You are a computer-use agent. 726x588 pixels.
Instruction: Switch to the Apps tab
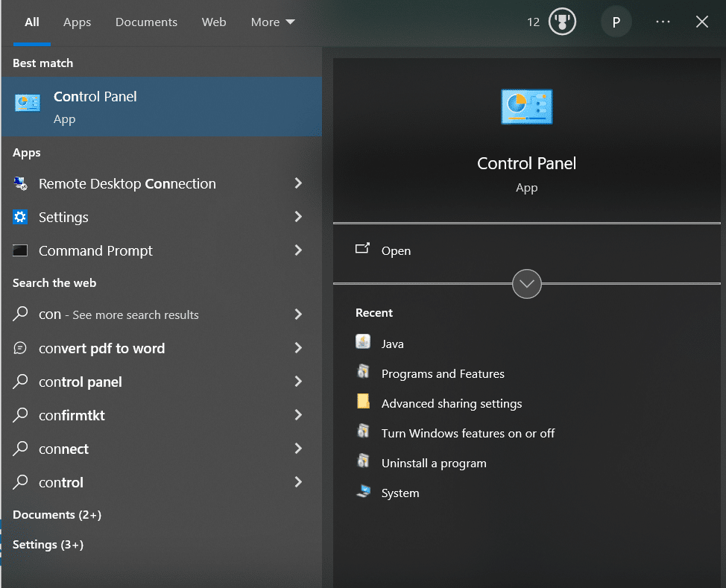coord(77,22)
